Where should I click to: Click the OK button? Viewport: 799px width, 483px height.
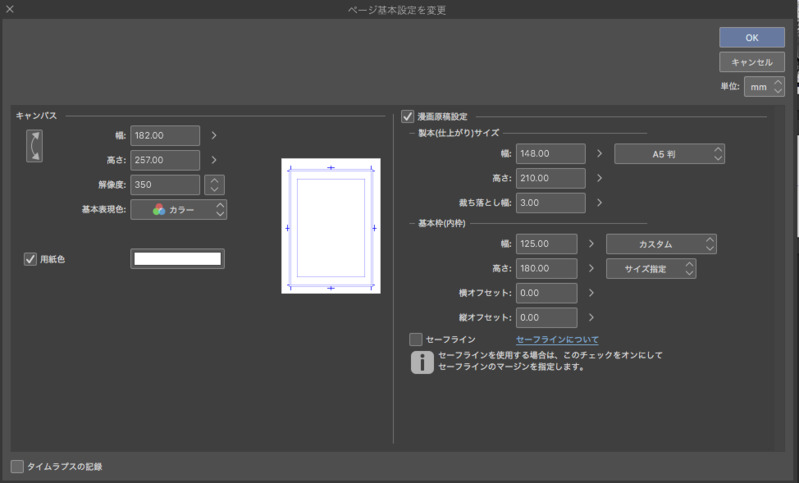coord(752,38)
